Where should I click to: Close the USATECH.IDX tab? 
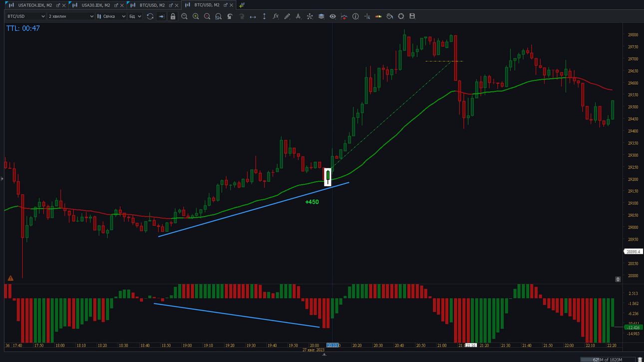64,5
